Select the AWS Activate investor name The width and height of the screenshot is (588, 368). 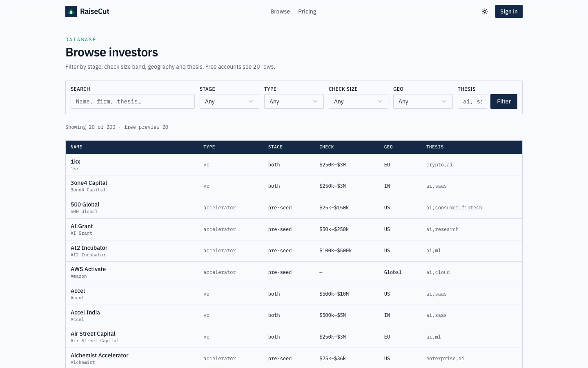click(x=88, y=269)
